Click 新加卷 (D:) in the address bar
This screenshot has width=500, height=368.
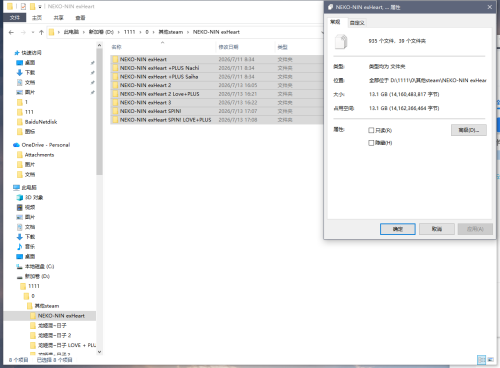(101, 32)
